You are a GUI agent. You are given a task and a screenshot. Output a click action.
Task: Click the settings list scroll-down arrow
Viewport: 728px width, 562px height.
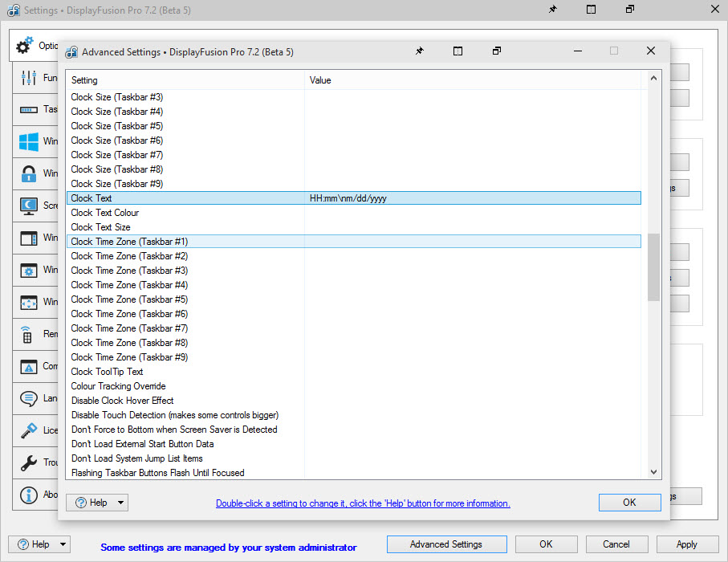tap(653, 473)
